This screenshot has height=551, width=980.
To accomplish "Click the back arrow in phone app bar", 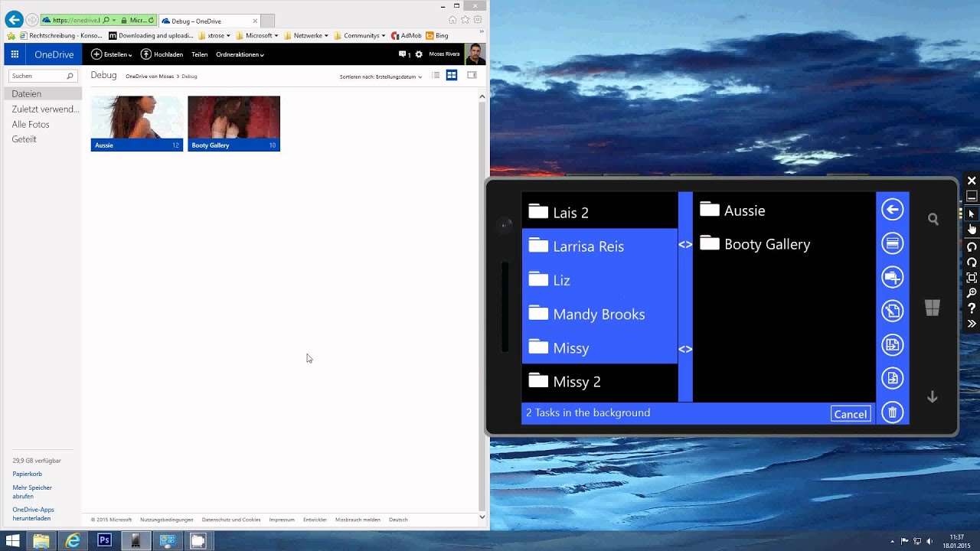I will (892, 210).
